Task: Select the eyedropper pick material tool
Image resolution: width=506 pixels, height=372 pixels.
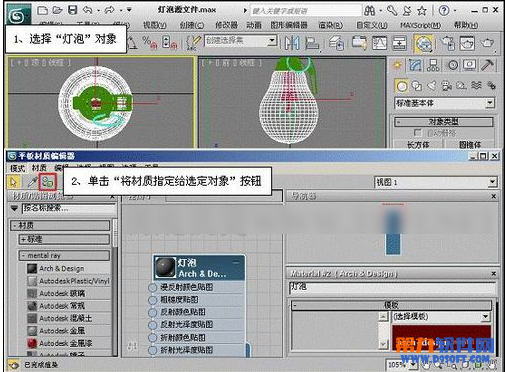Action: [32, 182]
